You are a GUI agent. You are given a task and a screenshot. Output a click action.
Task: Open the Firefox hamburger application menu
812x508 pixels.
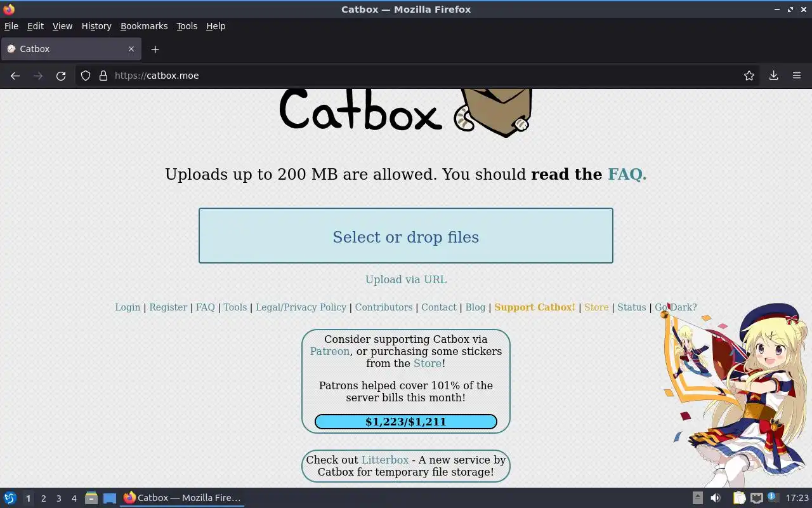(x=797, y=76)
